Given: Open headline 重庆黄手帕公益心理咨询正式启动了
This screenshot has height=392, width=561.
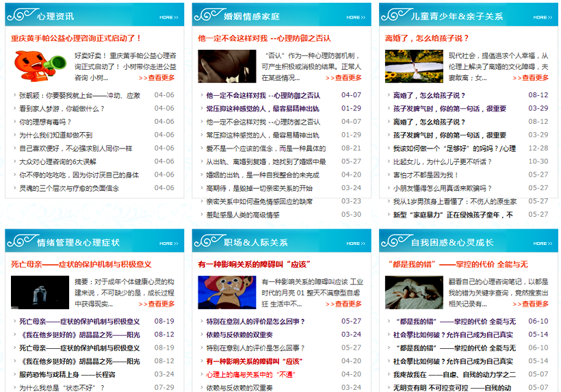Looking at the screenshot, I should point(76,38).
